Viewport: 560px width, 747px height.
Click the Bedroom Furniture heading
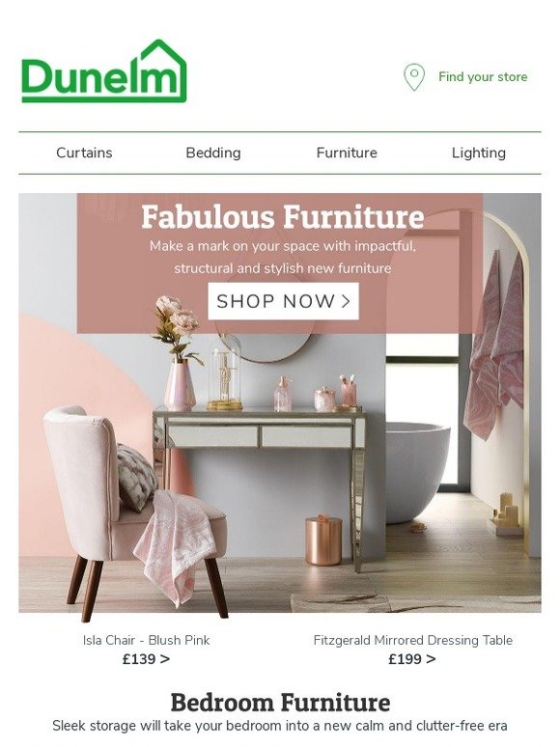[x=280, y=703]
